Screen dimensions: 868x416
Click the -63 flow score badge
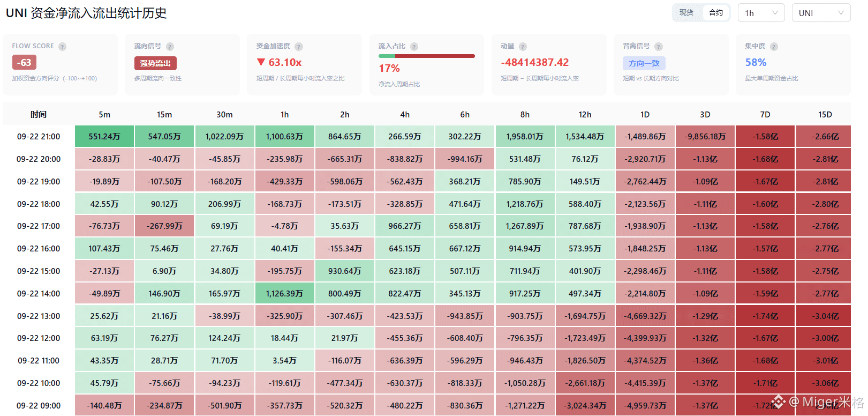[24, 62]
